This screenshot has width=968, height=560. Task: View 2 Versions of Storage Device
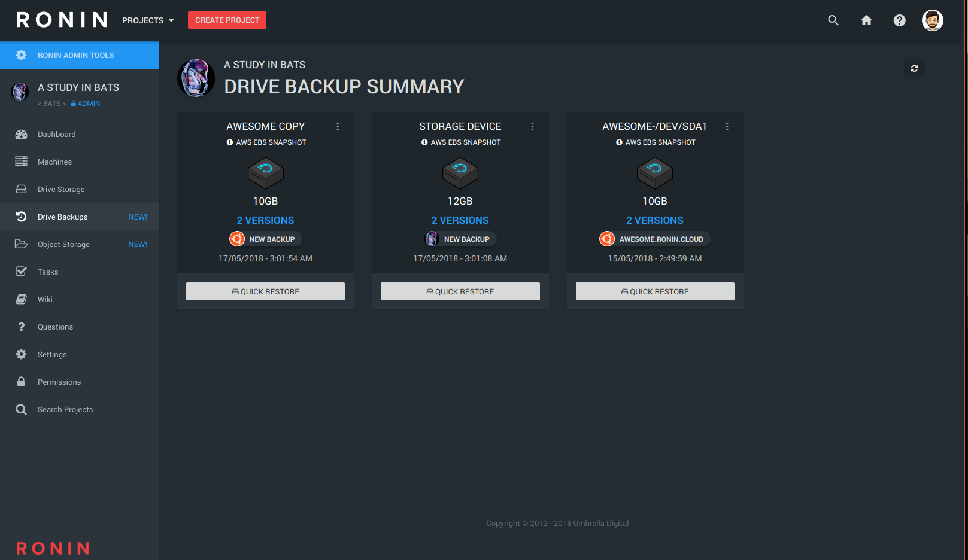(x=460, y=220)
